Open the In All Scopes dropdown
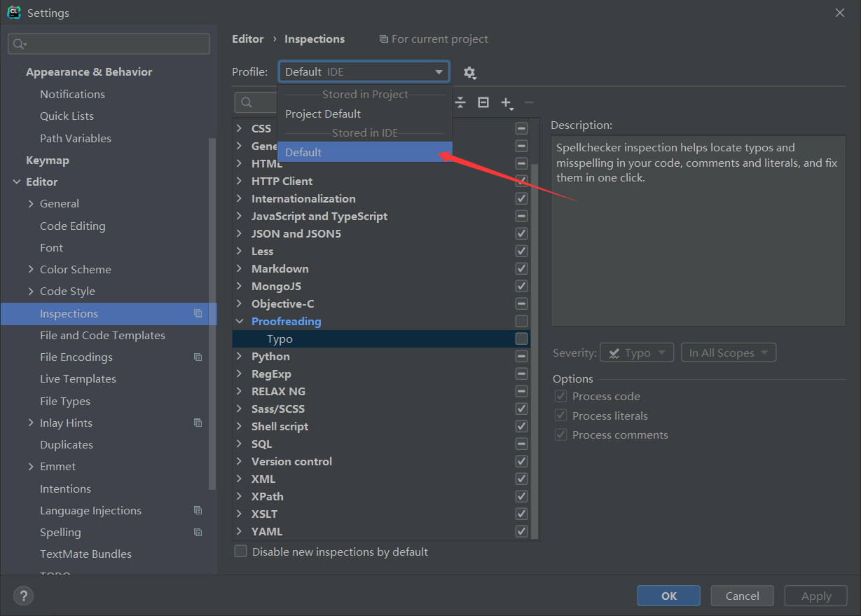Viewport: 861px width, 616px height. (x=729, y=353)
